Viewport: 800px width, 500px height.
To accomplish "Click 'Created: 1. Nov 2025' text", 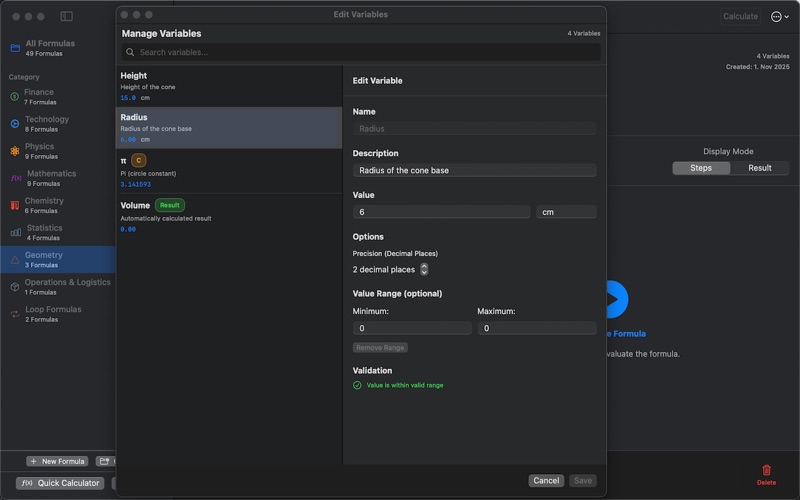I will (758, 67).
